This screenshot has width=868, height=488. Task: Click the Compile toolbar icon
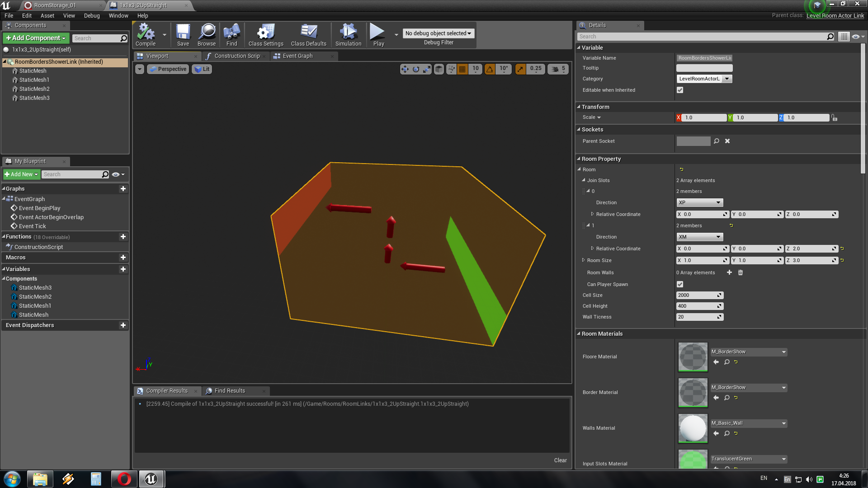point(146,35)
